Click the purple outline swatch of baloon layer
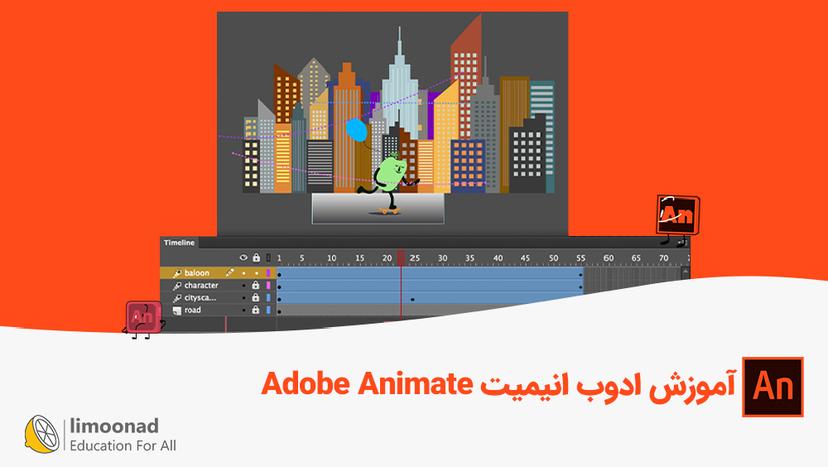The image size is (828, 467). pos(268,273)
